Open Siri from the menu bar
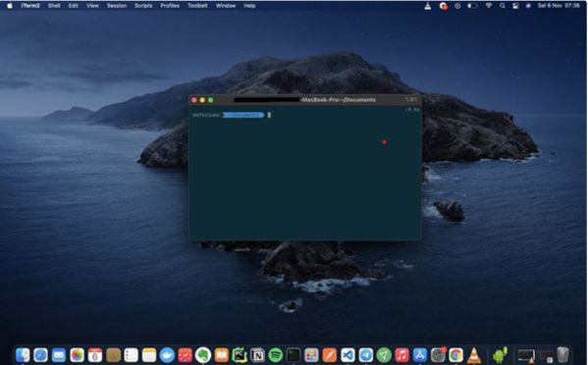This screenshot has height=365, width=588. point(528,6)
